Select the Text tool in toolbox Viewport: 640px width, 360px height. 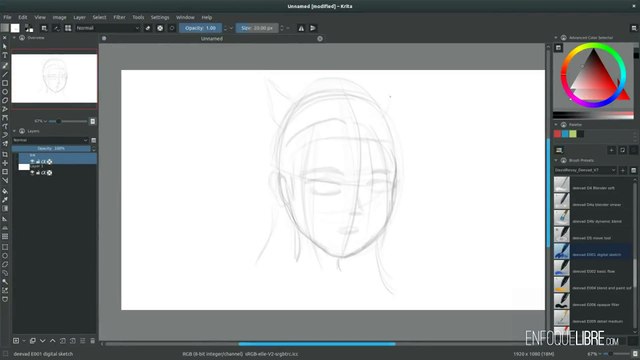pos(5,56)
